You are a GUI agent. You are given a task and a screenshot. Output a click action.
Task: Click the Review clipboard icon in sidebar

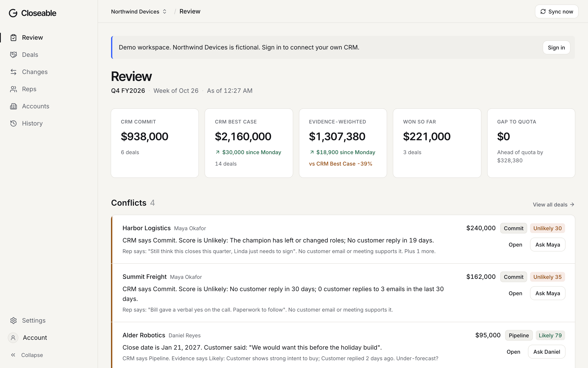(14, 38)
